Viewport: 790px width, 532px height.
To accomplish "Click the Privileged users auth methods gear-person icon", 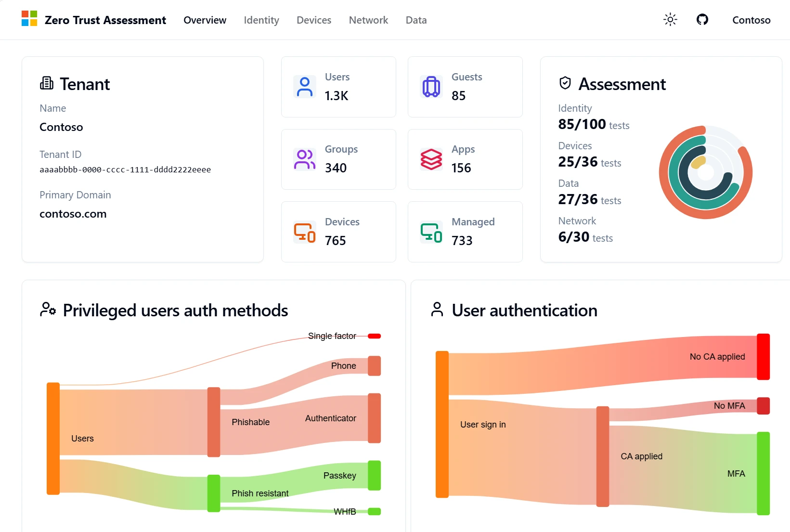I will pos(48,310).
